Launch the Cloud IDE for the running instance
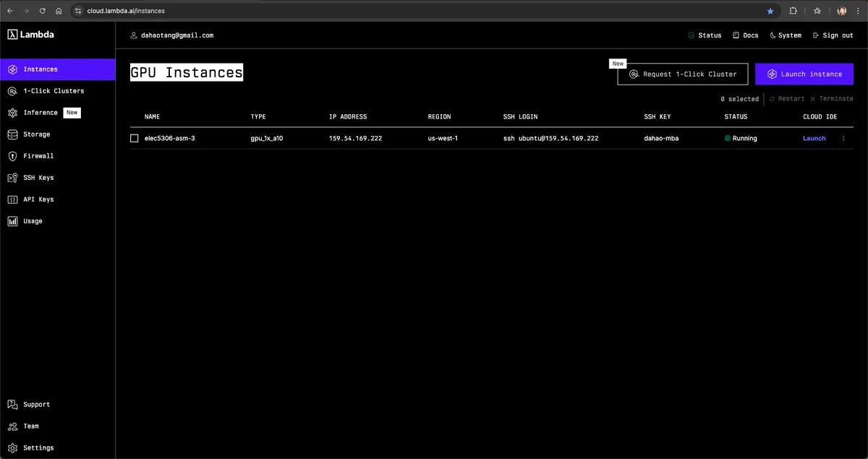This screenshot has height=459, width=868. tap(814, 138)
